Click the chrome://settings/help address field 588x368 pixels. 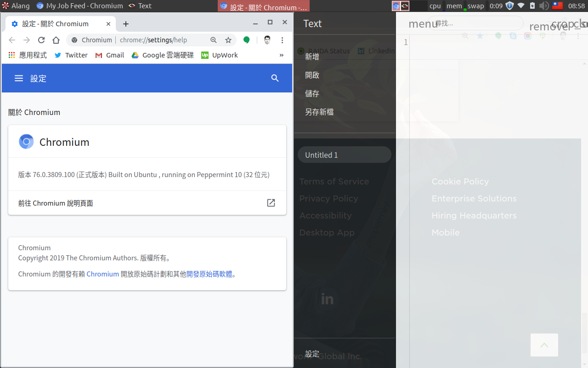pyautogui.click(x=153, y=40)
